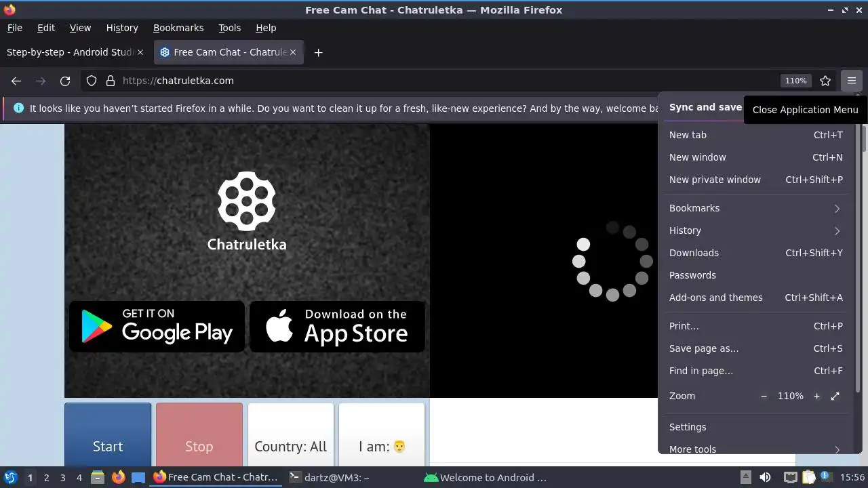Switch to Welcome to Android Studio window
The image size is (868, 488).
486,477
